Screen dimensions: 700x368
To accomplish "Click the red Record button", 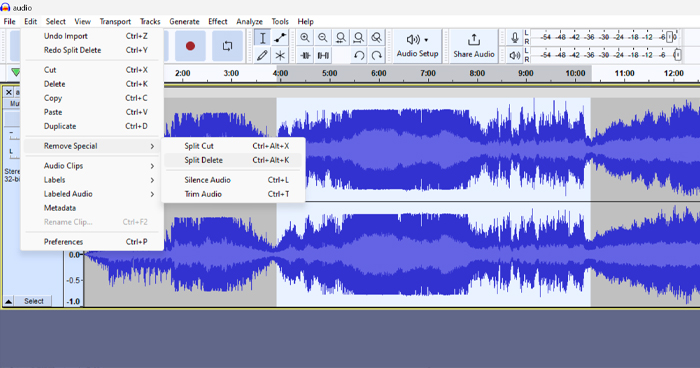I will point(190,46).
